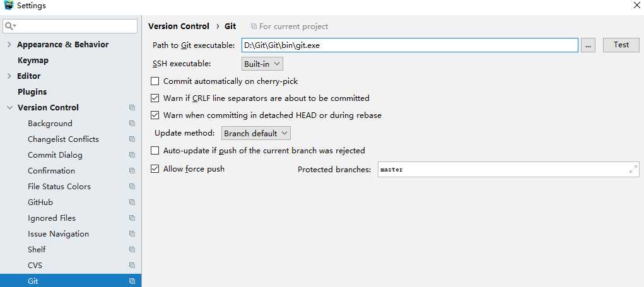Uncheck Allow force push
Image resolution: width=644 pixels, height=287 pixels.
tap(155, 169)
